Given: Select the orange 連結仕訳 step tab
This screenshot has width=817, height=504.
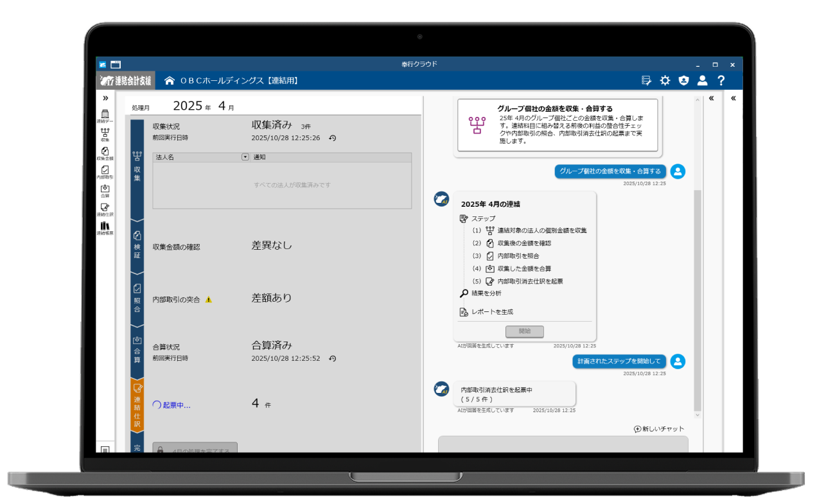Looking at the screenshot, I should coord(137,406).
